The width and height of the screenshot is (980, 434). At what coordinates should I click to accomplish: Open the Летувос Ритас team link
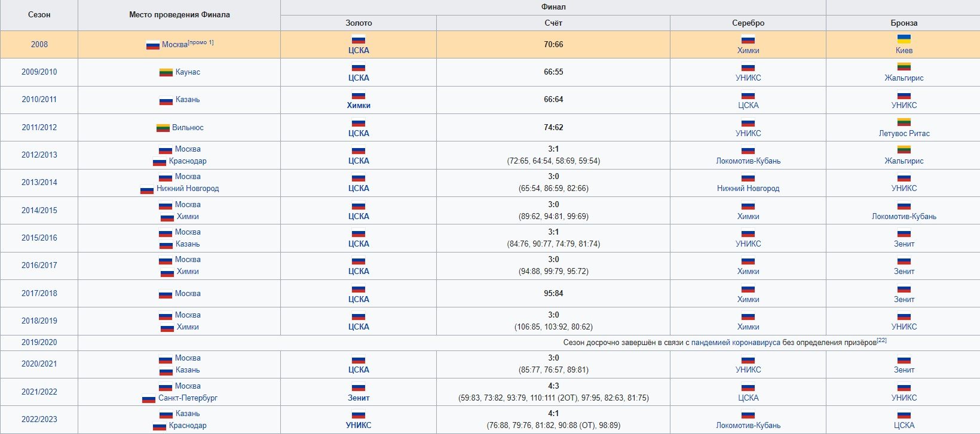[x=904, y=134]
